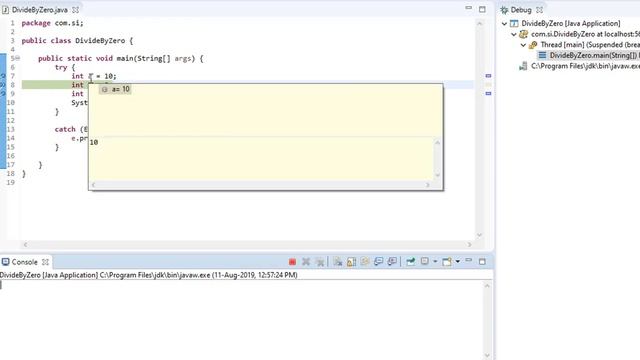This screenshot has width=640, height=360.
Task: Click overview ruler marker for line 7
Action: pos(488,76)
